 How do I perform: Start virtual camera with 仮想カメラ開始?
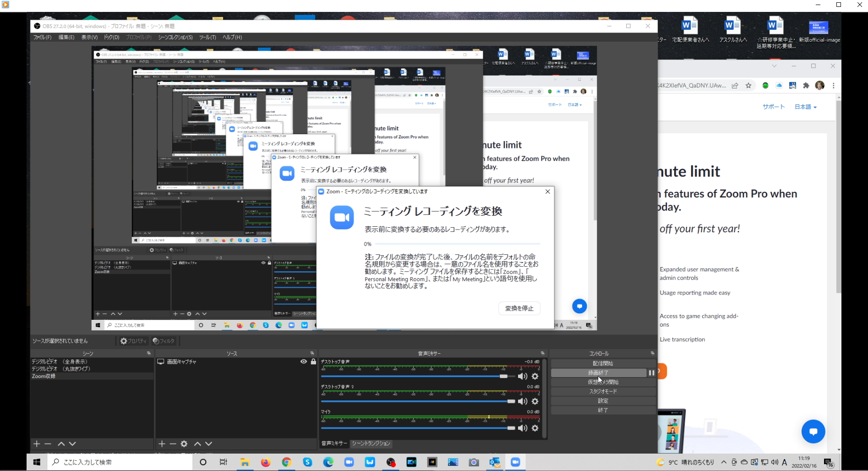click(x=603, y=382)
